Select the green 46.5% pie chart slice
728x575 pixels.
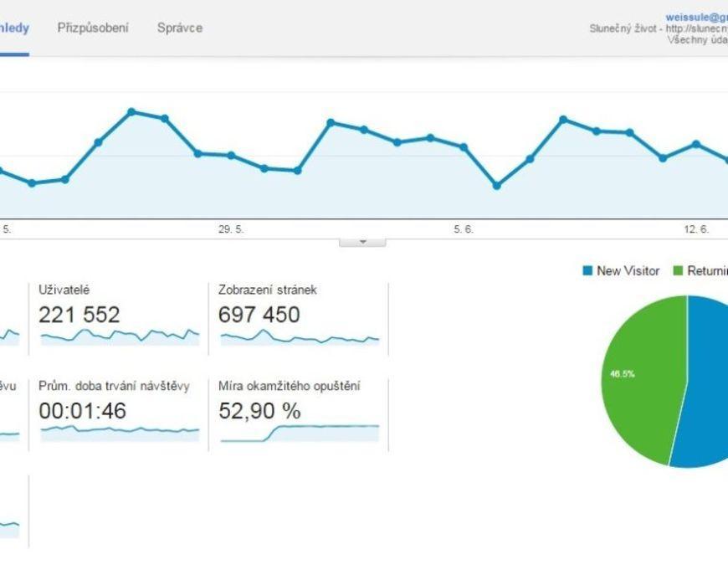coord(640,377)
